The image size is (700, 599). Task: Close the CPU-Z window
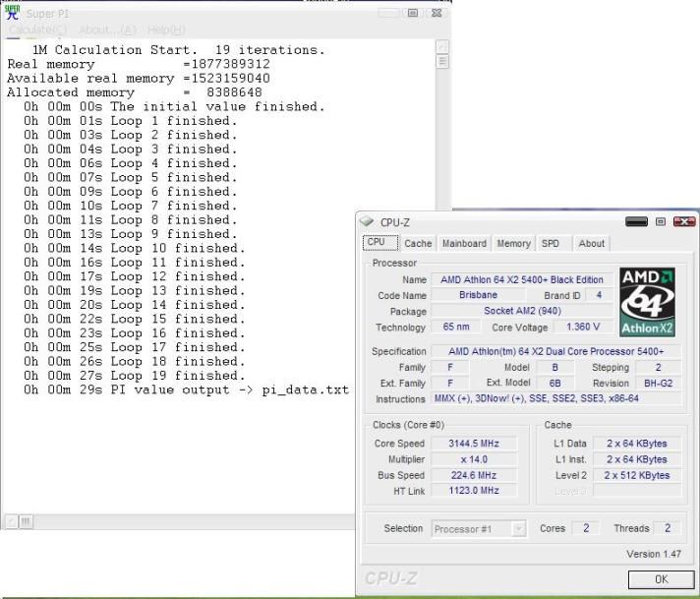coord(684,221)
